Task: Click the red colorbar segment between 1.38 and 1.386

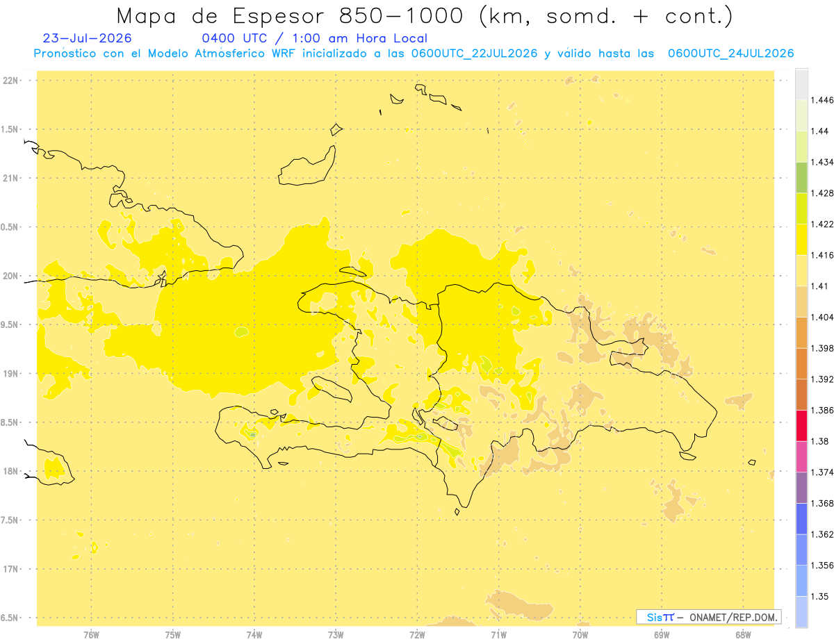Action: (x=801, y=426)
